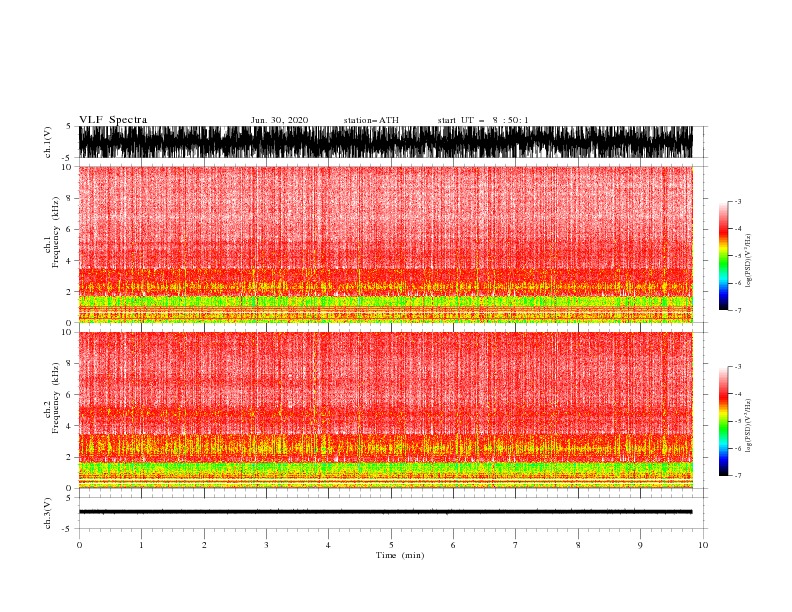Click the ch.1(V) waveform strip

pos(386,142)
